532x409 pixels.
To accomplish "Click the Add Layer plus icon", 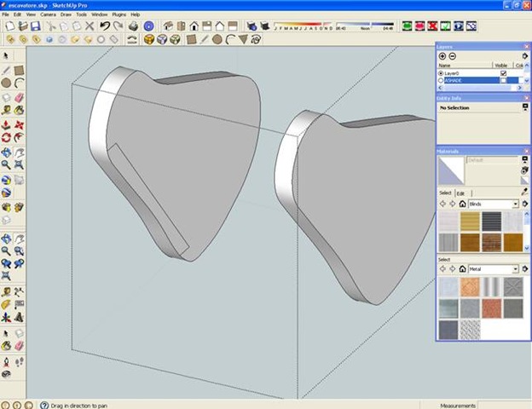I will [442, 56].
